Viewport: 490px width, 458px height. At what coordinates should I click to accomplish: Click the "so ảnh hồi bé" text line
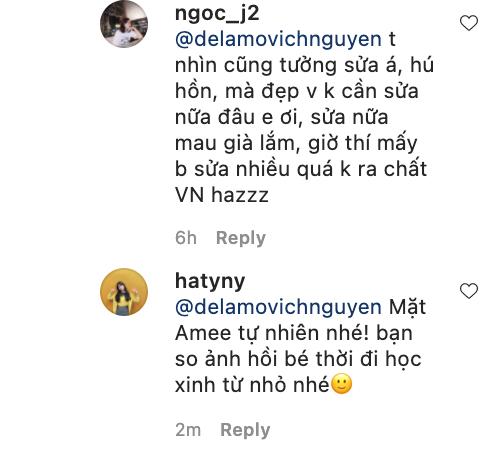(x=298, y=359)
